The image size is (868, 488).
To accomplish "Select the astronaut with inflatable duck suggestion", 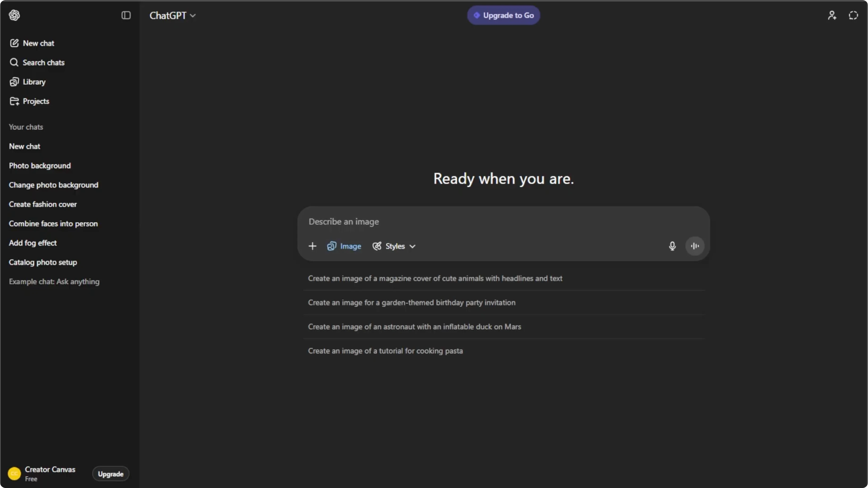I will pos(504,327).
